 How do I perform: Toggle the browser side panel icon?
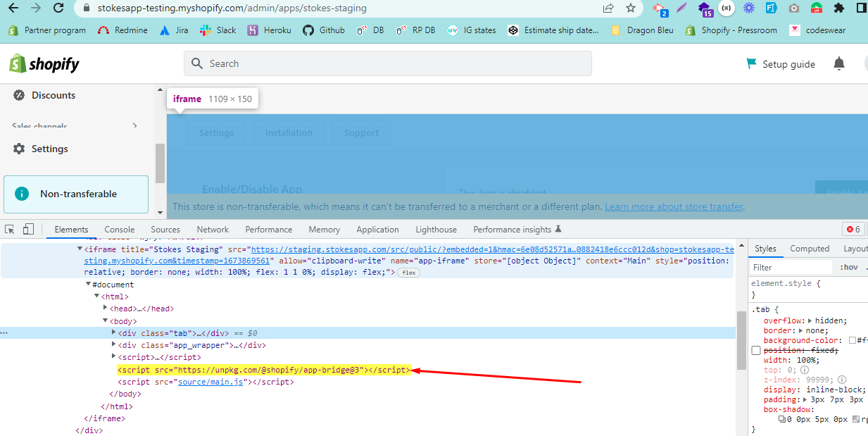pos(862,8)
